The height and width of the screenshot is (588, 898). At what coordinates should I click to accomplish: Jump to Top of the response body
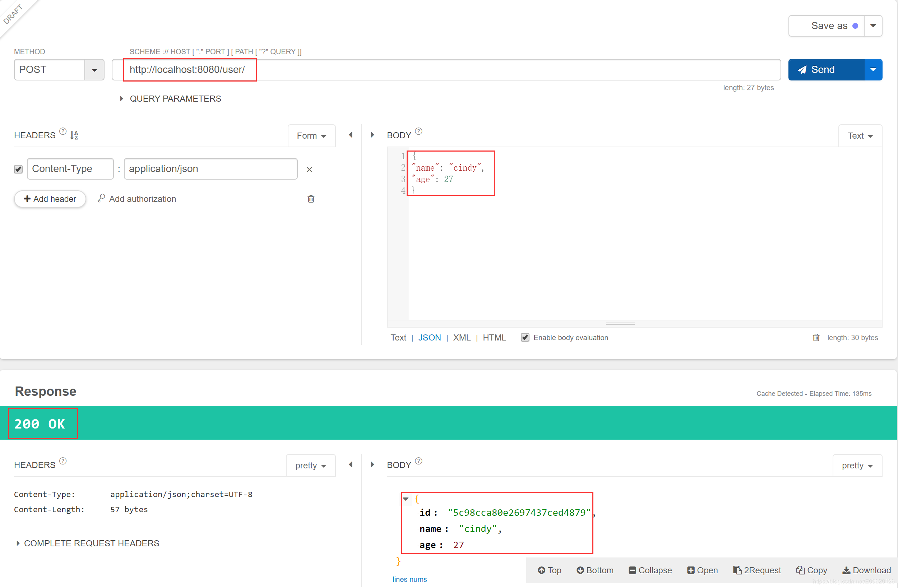click(x=549, y=570)
